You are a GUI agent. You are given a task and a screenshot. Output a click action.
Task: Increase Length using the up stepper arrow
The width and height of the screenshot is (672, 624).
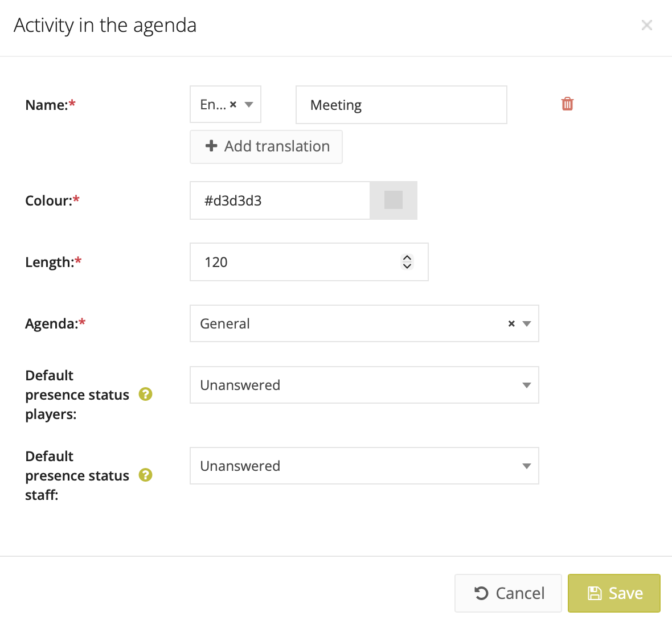[407, 258]
